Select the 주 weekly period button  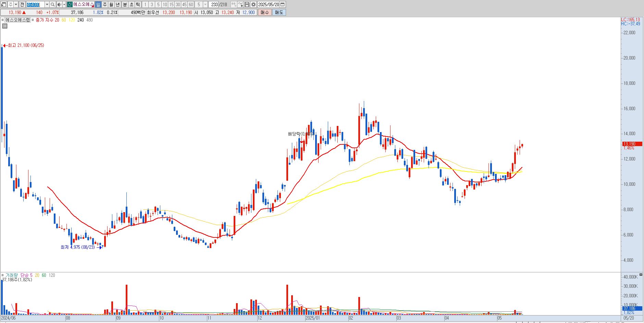105,4
